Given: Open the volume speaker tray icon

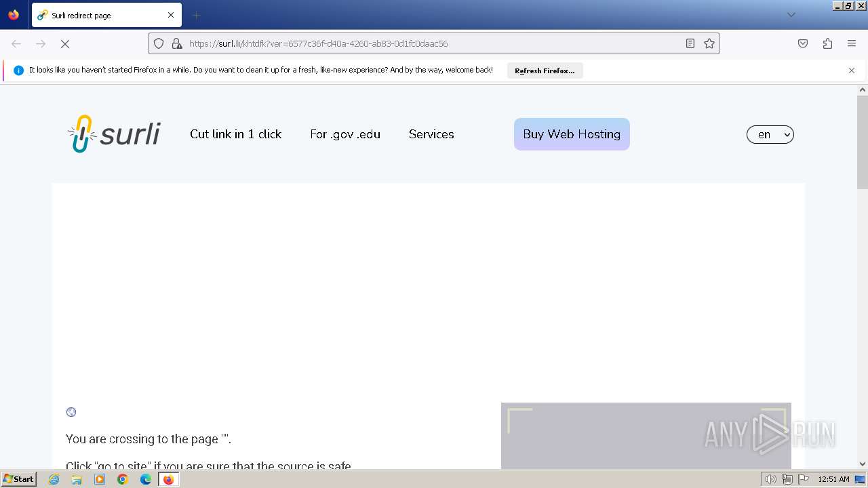Looking at the screenshot, I should click(770, 479).
